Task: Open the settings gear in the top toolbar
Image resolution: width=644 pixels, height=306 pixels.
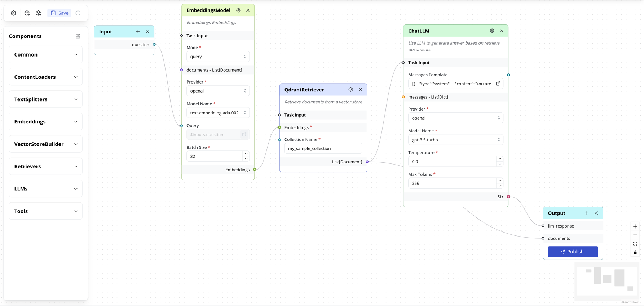Action: click(x=13, y=13)
